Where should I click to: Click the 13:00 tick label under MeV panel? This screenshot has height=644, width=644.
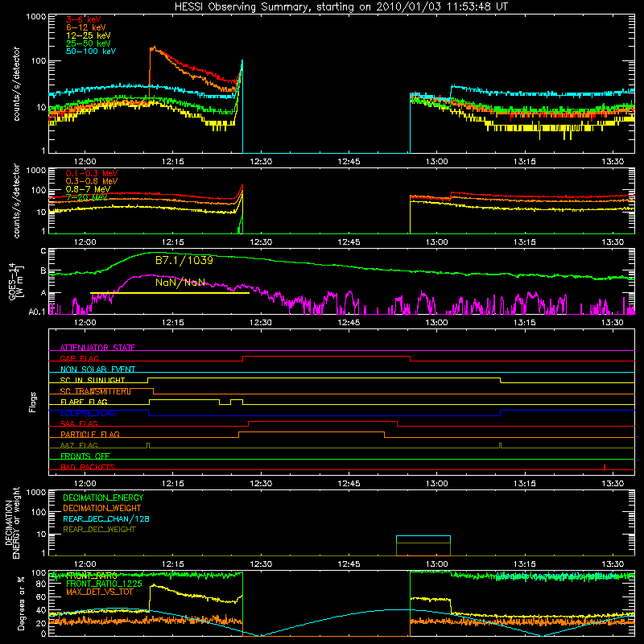click(x=436, y=242)
